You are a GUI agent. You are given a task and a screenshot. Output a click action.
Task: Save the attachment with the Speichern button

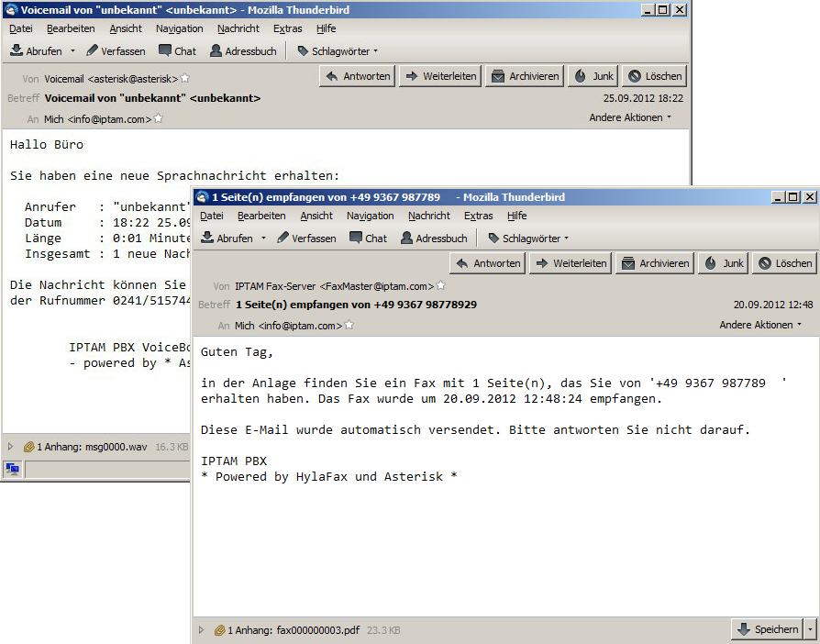click(767, 630)
